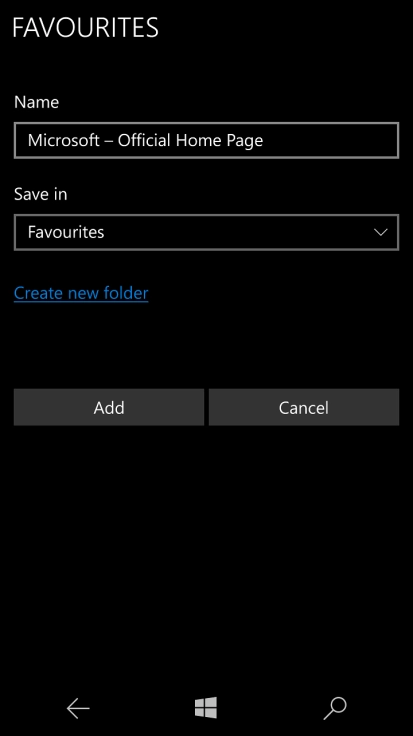This screenshot has height=736, width=413.
Task: Click the Name text field
Action: tap(206, 140)
